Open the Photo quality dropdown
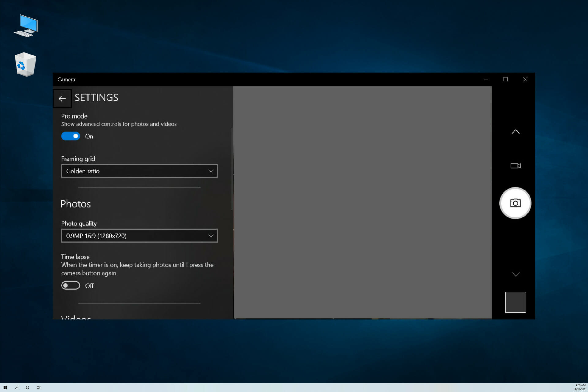Screen dimensions: 588x392 (139, 236)
